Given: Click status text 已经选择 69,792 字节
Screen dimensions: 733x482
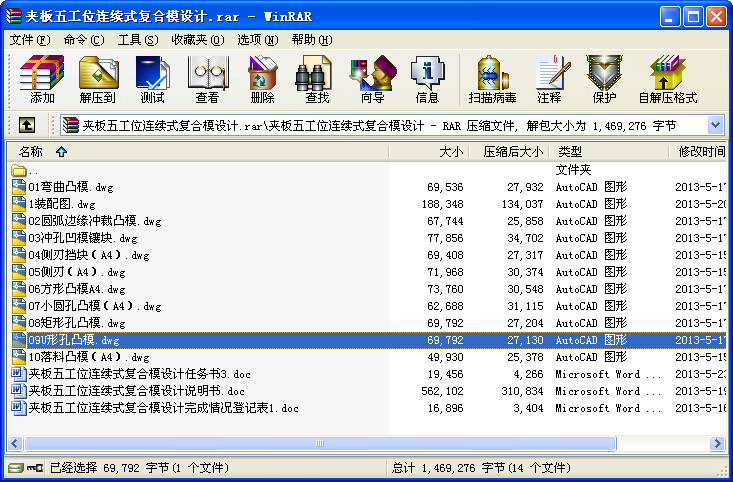Looking at the screenshot, I should [x=139, y=468].
